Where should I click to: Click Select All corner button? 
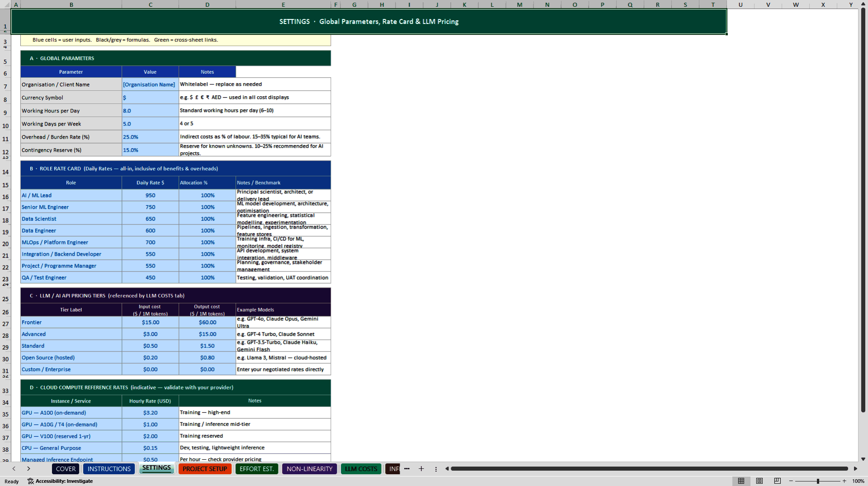click(5, 5)
